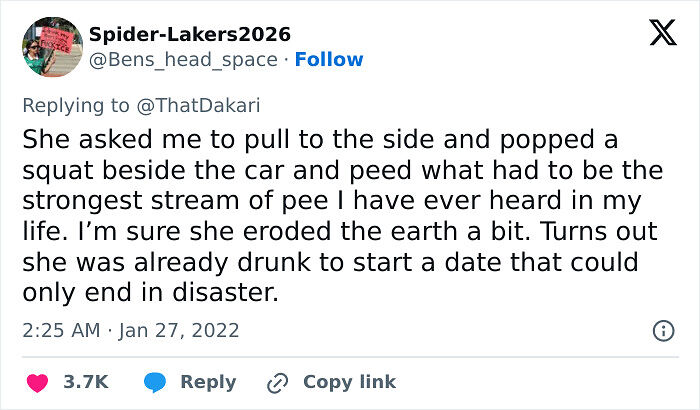
Task: Open the @Bens_head_space handle
Action: pos(183,60)
